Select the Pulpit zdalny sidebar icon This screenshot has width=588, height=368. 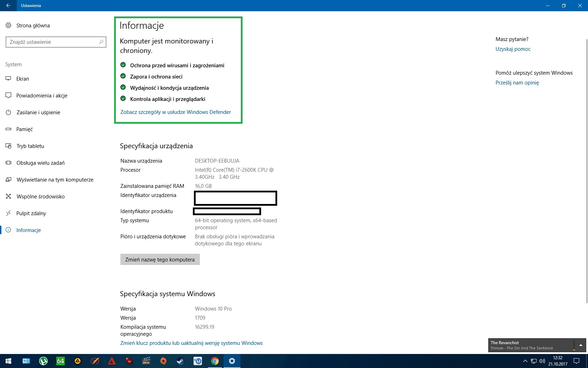pos(8,213)
